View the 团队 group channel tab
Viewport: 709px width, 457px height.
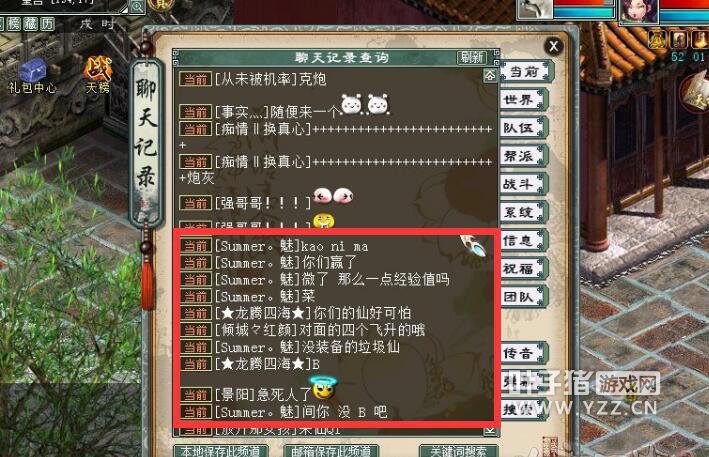point(524,297)
